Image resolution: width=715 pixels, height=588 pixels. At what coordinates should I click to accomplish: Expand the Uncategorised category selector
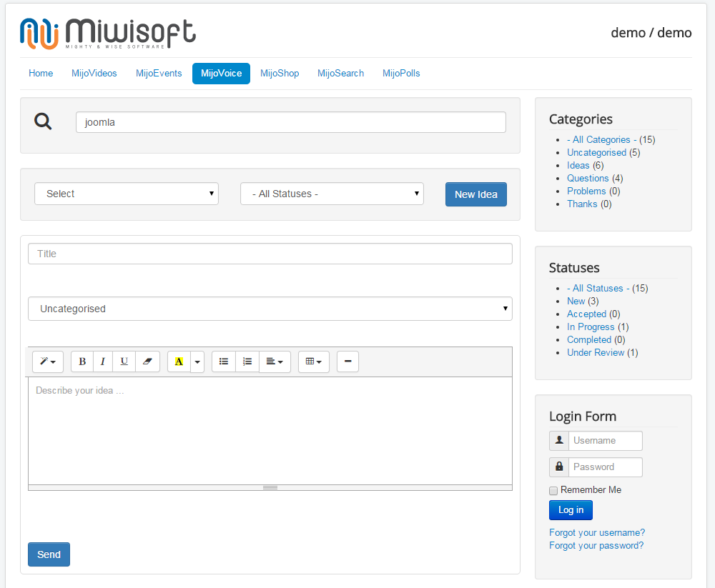(270, 309)
